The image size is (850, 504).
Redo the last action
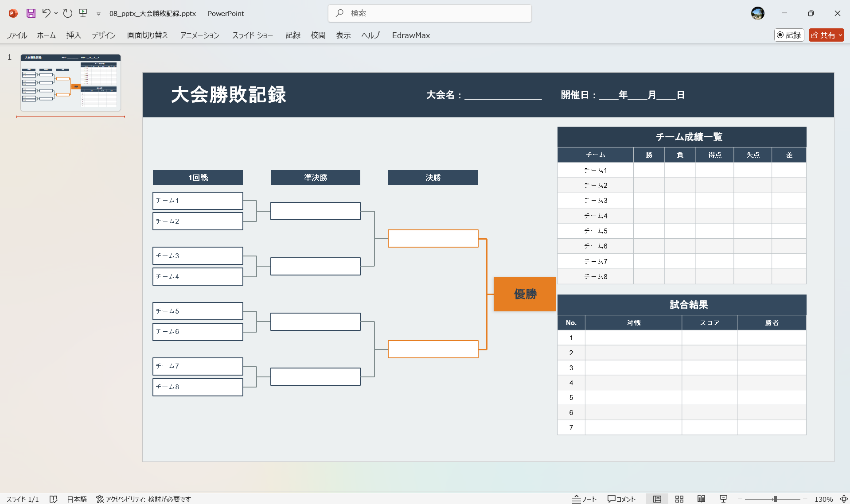pos(67,13)
